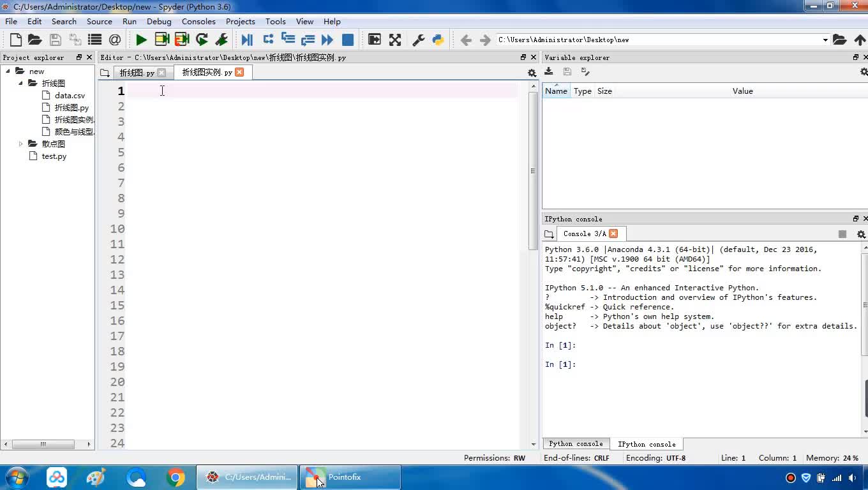This screenshot has width=868, height=490.
Task: Open Preferences via the wrench icon
Action: (419, 40)
